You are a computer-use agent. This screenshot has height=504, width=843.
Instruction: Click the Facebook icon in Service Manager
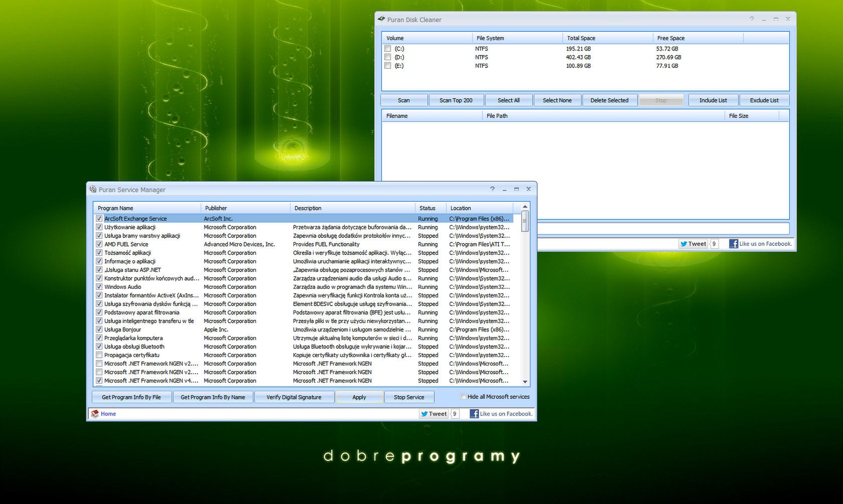coord(474,414)
